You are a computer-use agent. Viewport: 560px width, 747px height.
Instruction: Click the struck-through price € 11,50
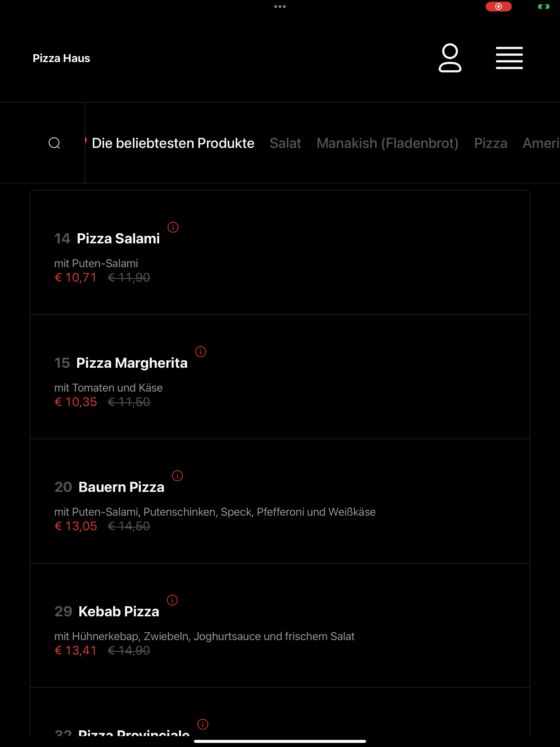tap(129, 402)
